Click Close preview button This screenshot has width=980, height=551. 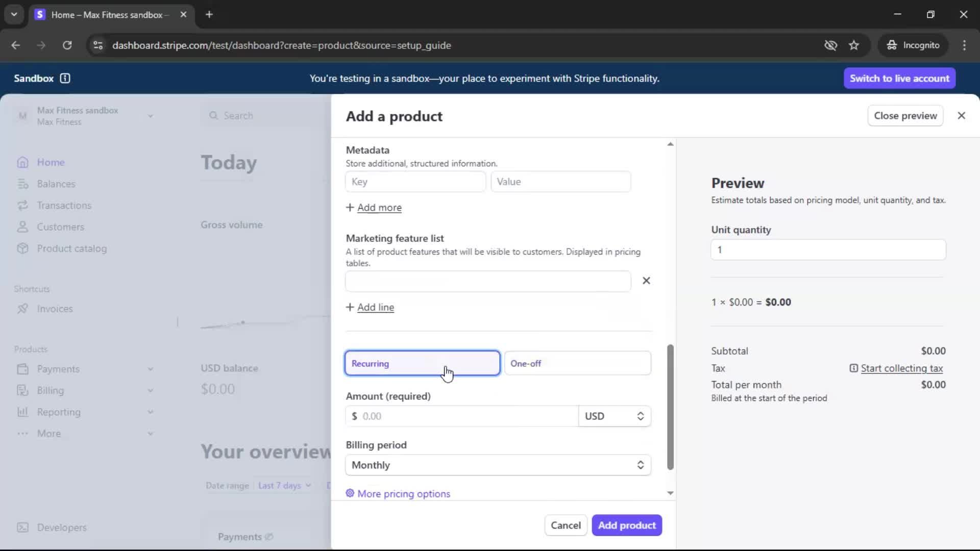click(905, 116)
